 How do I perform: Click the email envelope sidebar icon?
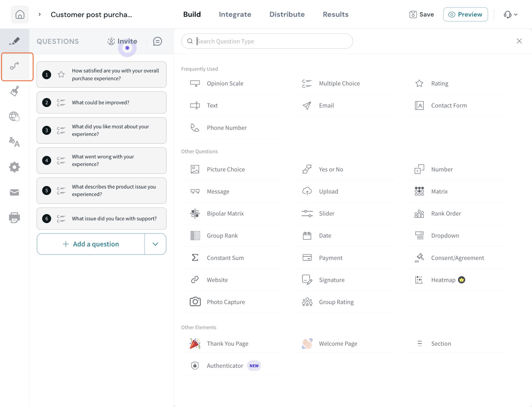[x=14, y=193]
